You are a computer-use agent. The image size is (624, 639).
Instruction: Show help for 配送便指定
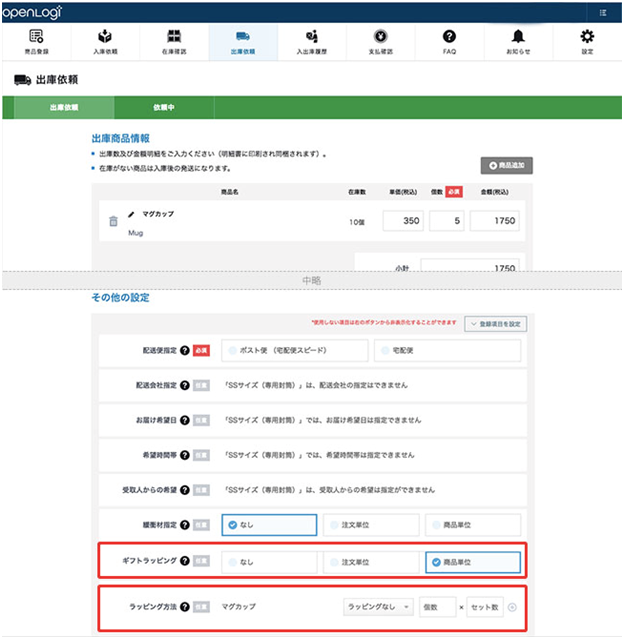point(185,350)
